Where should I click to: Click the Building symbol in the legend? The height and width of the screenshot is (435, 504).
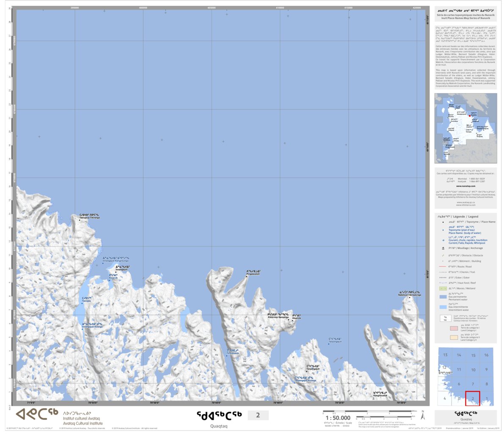click(x=443, y=260)
